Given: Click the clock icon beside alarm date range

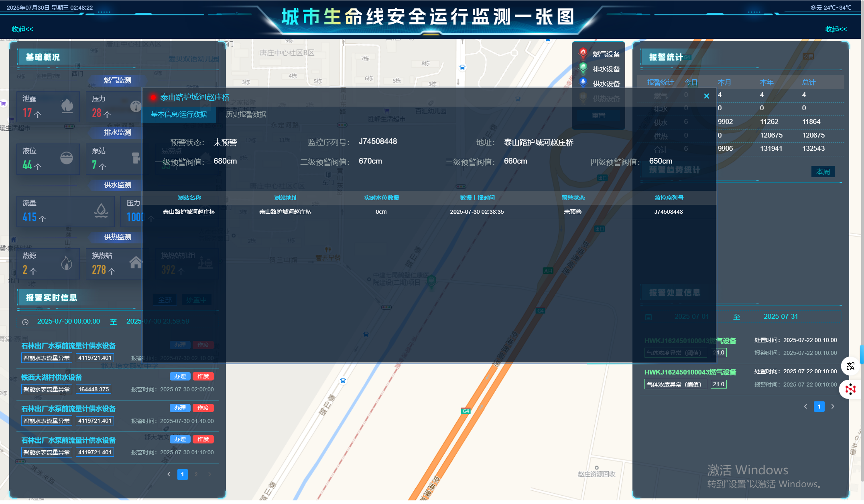Looking at the screenshot, I should click(25, 322).
